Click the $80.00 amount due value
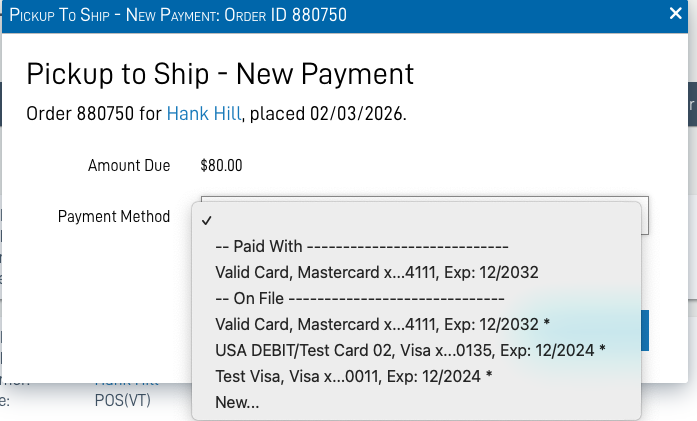697x421 pixels. click(221, 166)
